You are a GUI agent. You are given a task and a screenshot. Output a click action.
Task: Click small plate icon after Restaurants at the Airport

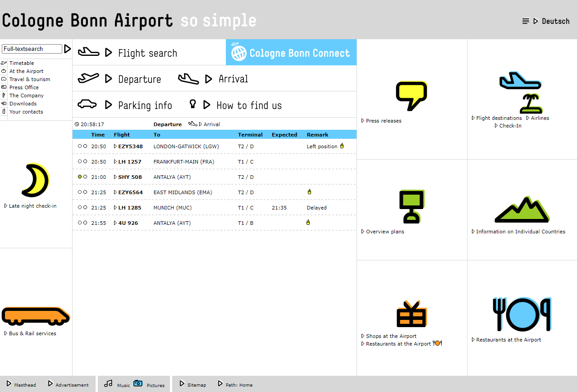click(x=437, y=343)
